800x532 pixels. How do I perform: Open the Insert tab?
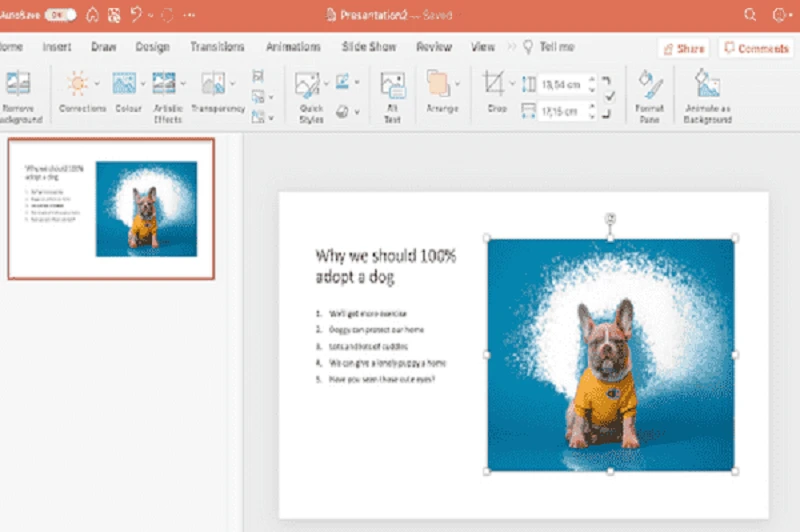pos(57,47)
